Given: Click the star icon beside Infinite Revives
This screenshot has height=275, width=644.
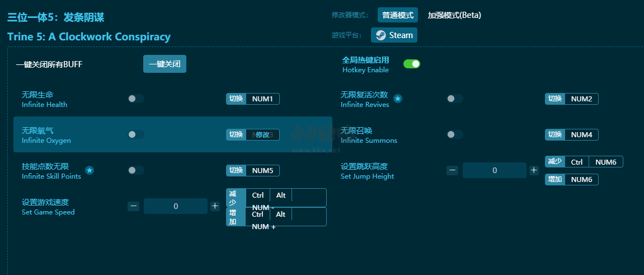Looking at the screenshot, I should coord(398,99).
